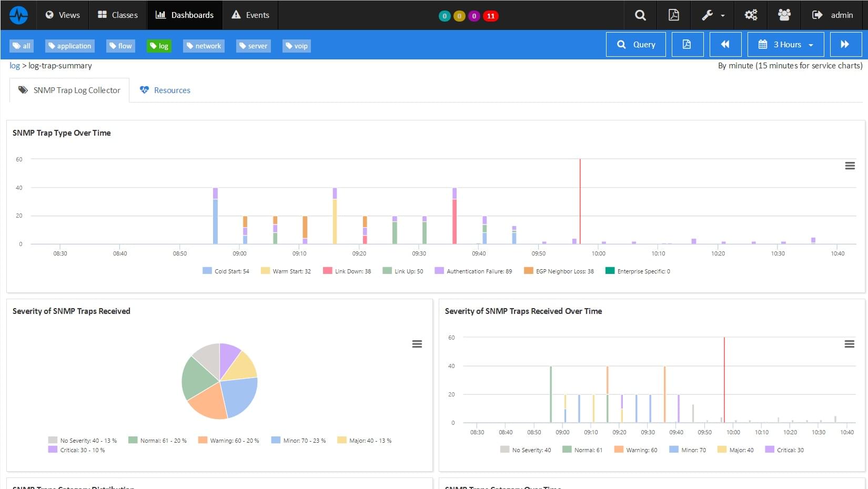This screenshot has height=489, width=868.
Task: Open SNMP Trap Type chart hamburger menu
Action: (850, 166)
